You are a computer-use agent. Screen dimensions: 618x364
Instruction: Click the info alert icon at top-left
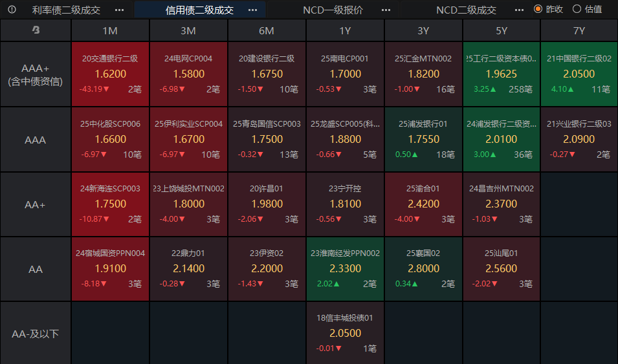pyautogui.click(x=12, y=10)
